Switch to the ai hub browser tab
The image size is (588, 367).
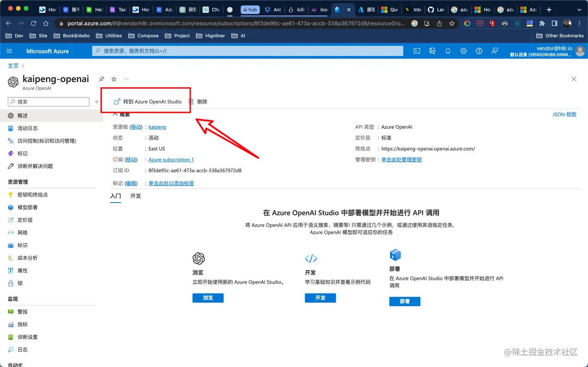(250, 9)
